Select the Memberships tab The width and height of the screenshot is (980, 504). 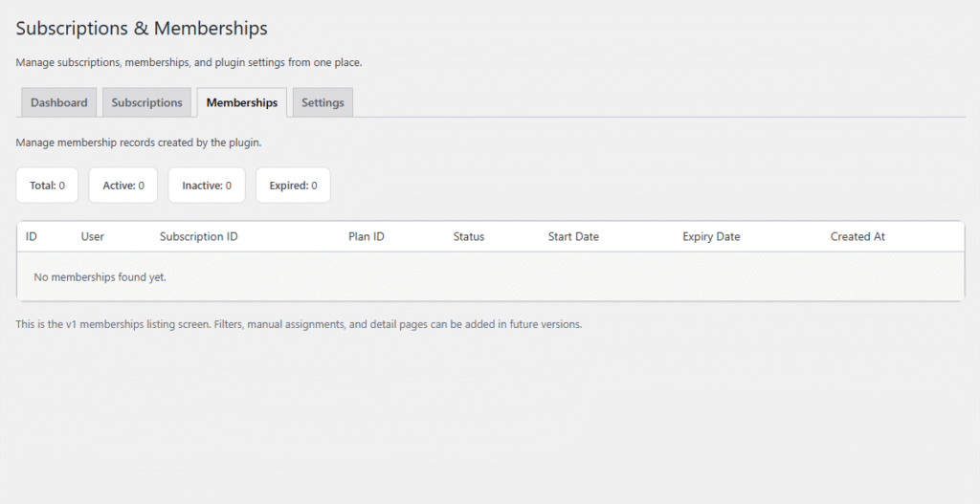(242, 102)
